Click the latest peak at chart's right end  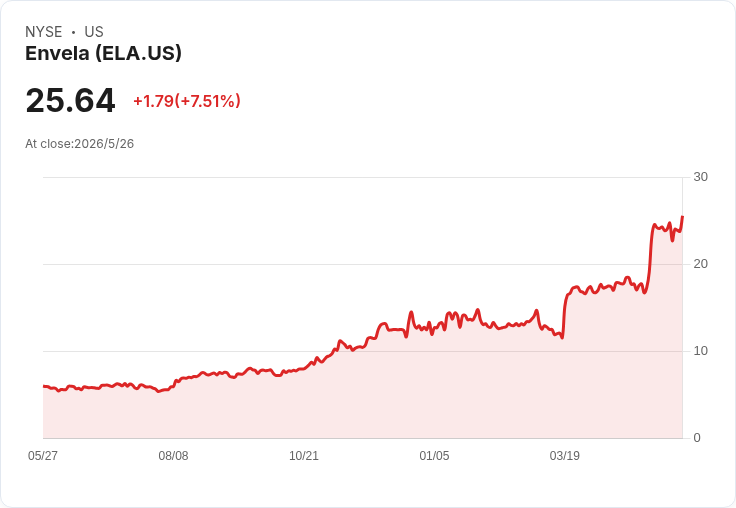(682, 217)
